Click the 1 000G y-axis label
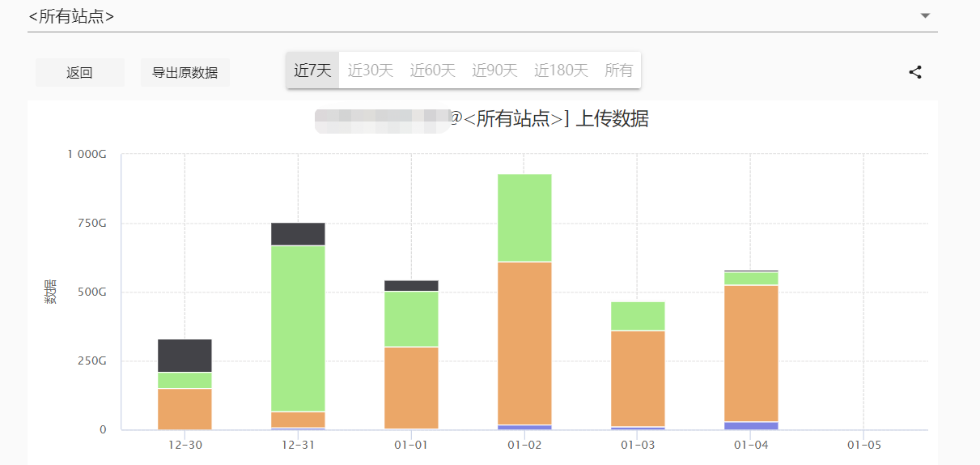This screenshot has width=980, height=465. pos(87,154)
